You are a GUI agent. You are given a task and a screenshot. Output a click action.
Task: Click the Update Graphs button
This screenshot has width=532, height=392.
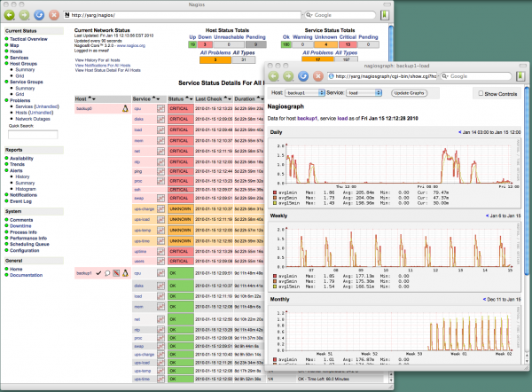410,93
